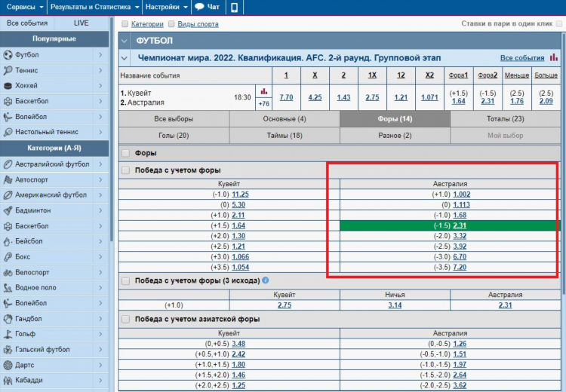This screenshot has width=566, height=392.
Task: Enable the Категории checkbox
Action: tap(125, 24)
